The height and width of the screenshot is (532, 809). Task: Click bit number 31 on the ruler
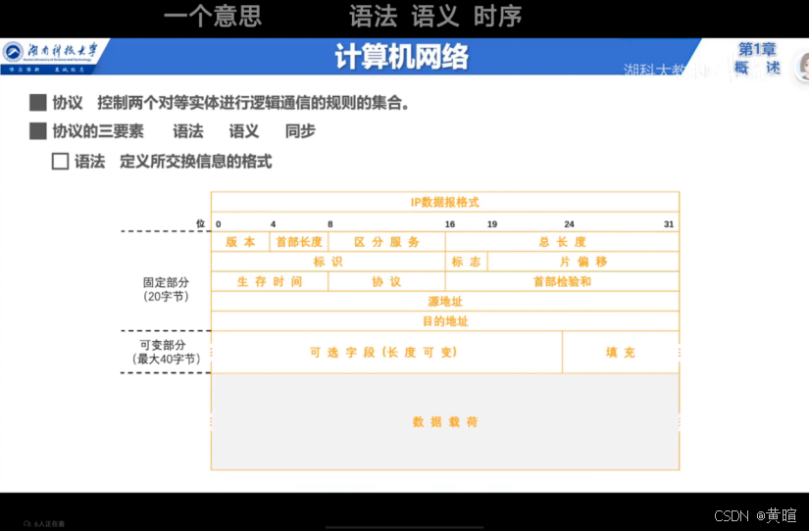point(669,224)
